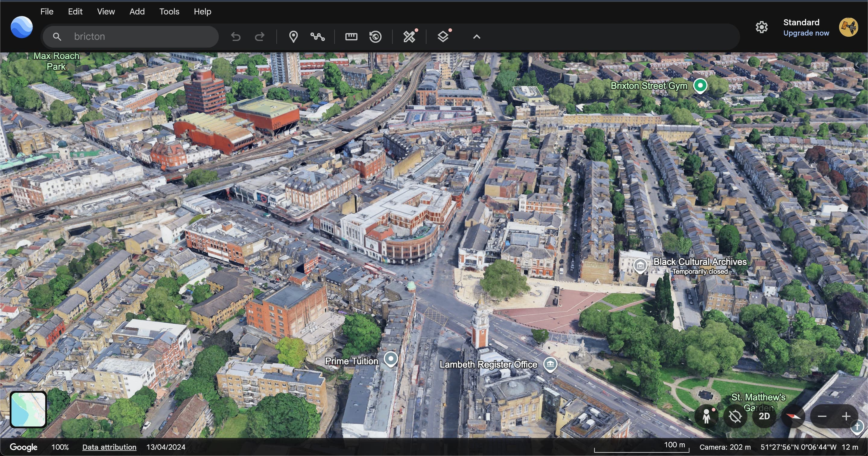Viewport: 868px width, 456px height.
Task: Open the settings gear
Action: (762, 27)
